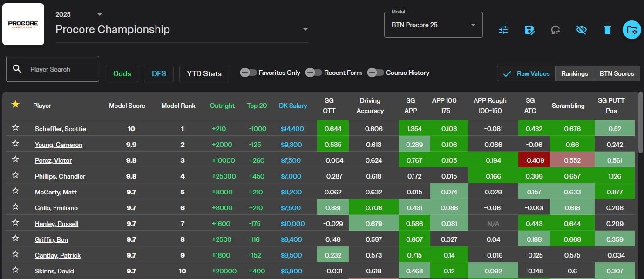644x279 pixels.
Task: Open the model settings sliders icon
Action: [503, 30]
